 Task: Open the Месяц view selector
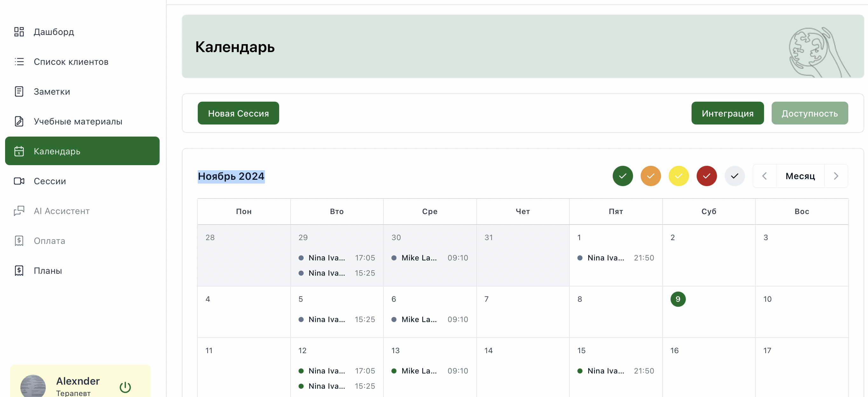800,176
